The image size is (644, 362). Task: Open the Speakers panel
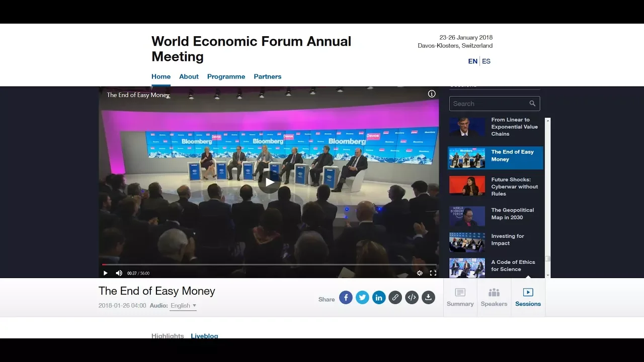[494, 297]
